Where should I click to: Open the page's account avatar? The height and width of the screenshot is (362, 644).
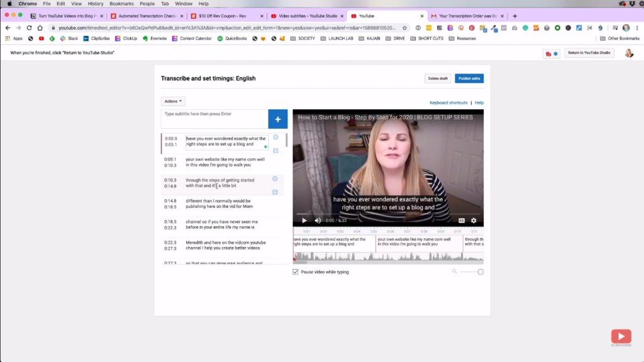tap(629, 53)
